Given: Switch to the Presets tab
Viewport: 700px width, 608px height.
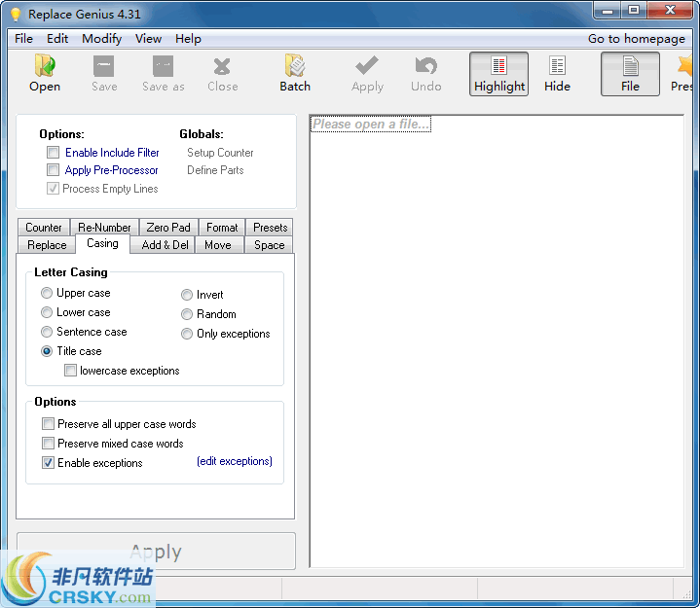Looking at the screenshot, I should [x=270, y=228].
